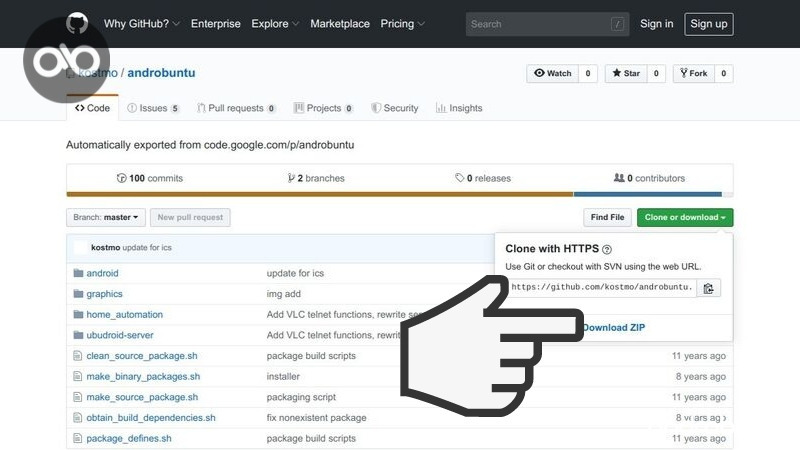Open commit 'img add' for graphics

284,294
